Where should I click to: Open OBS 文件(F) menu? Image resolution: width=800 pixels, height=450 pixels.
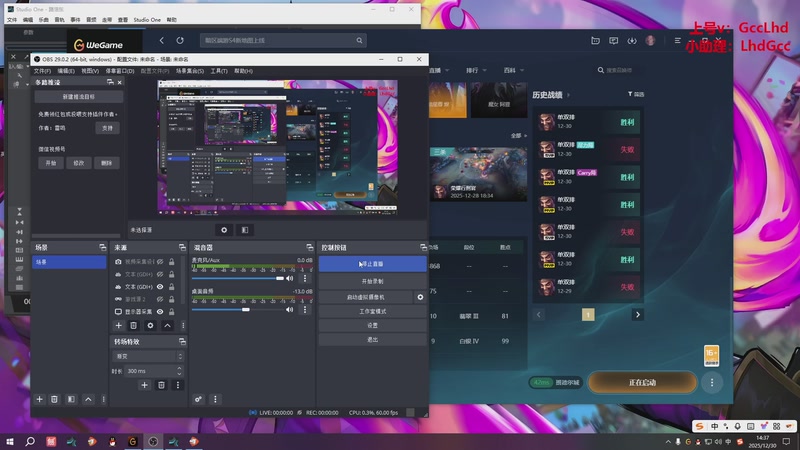click(x=42, y=71)
